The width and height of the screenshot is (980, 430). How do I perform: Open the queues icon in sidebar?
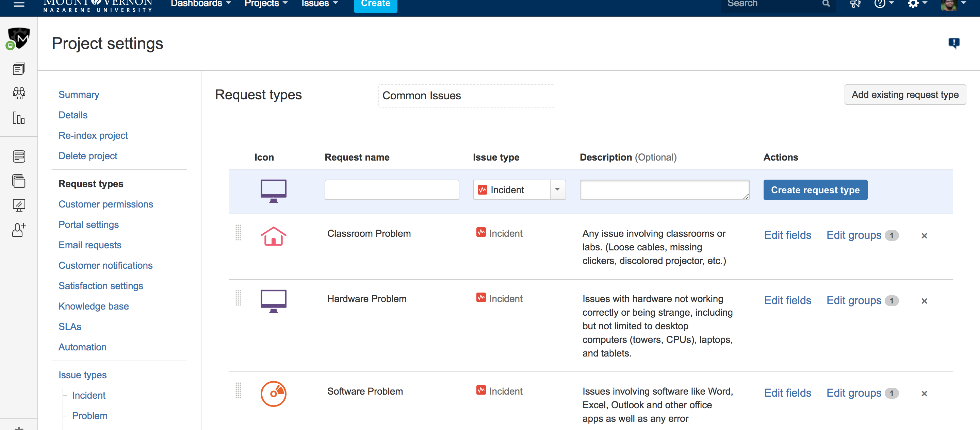pos(19,69)
